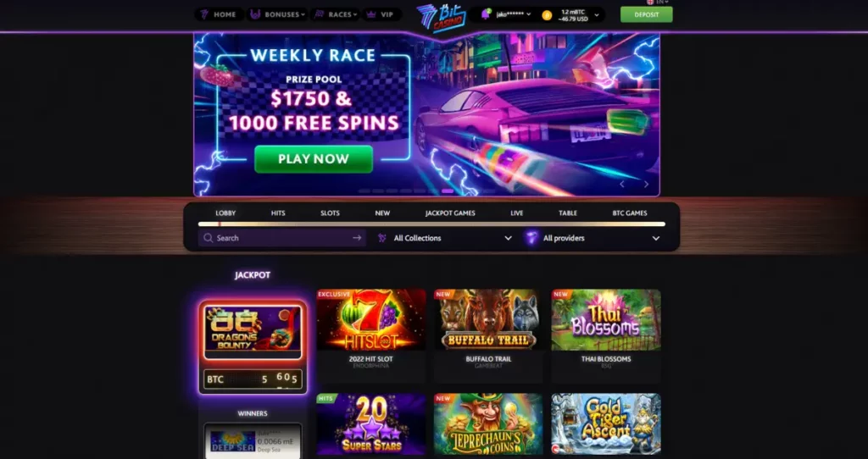Go to next banner slide arrow
The height and width of the screenshot is (459, 868).
tap(646, 184)
